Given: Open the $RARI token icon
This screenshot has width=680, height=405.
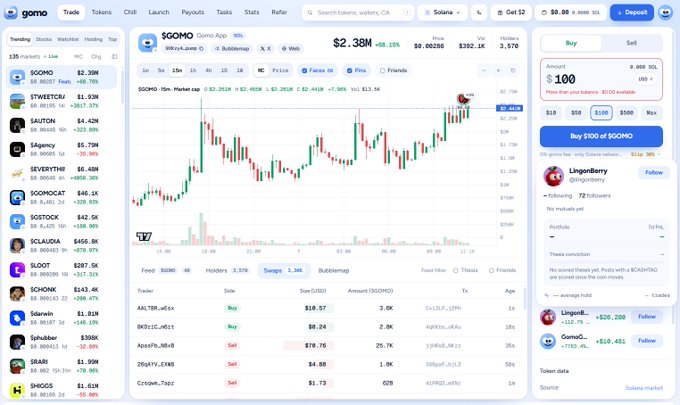Looking at the screenshot, I should pos(17,366).
